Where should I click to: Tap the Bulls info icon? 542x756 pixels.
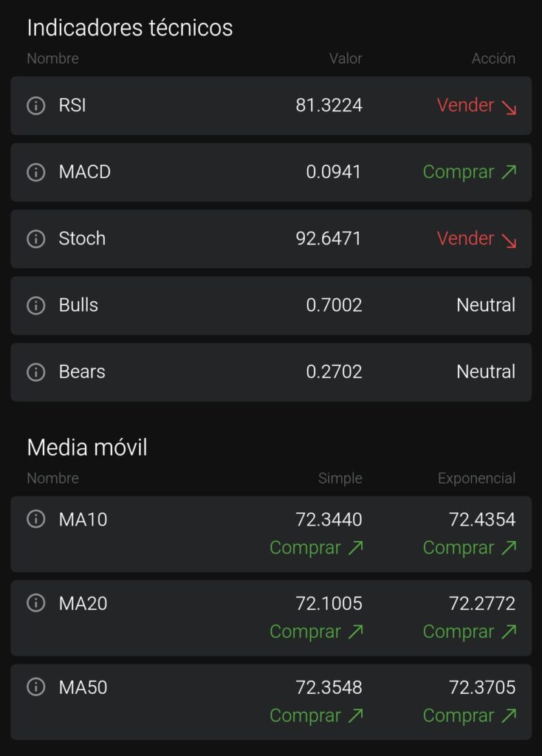[35, 305]
